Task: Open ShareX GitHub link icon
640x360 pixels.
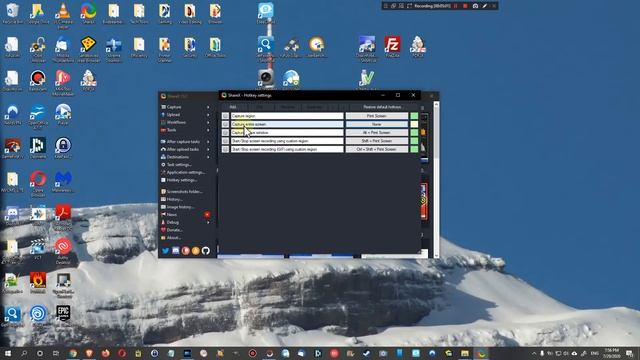Action: 205,251
